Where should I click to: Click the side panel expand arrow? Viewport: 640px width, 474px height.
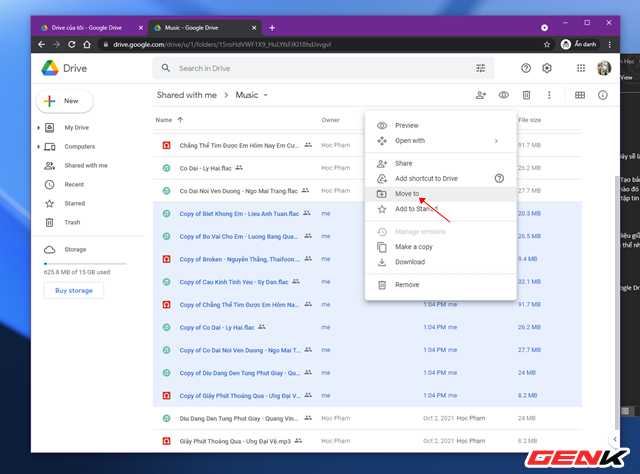tap(615, 439)
